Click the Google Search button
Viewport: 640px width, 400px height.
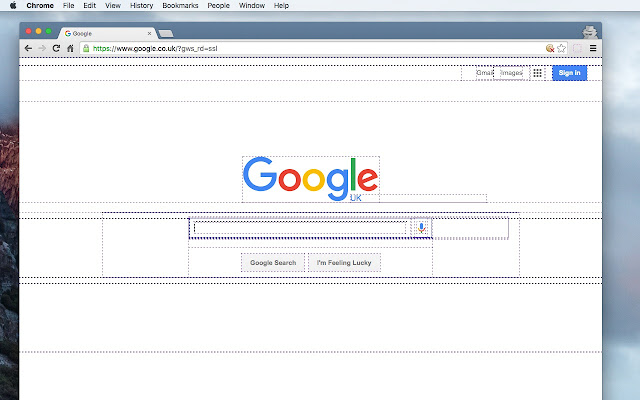click(273, 262)
